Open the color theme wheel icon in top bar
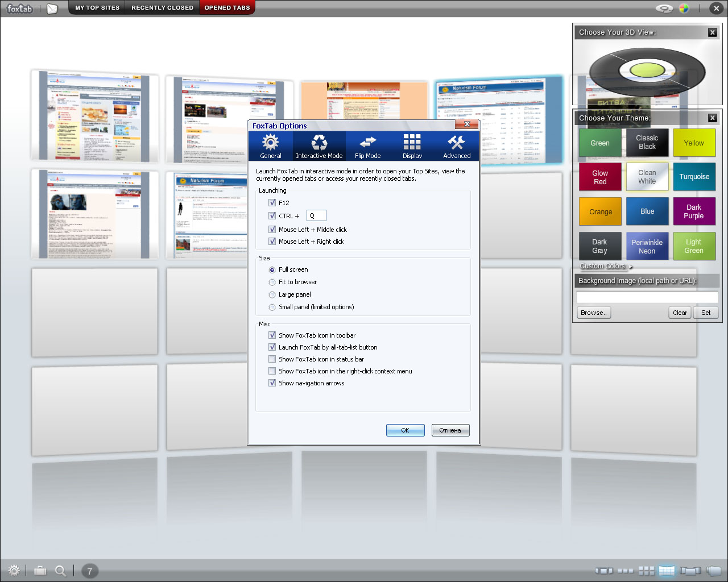Image resolution: width=728 pixels, height=582 pixels. [684, 9]
